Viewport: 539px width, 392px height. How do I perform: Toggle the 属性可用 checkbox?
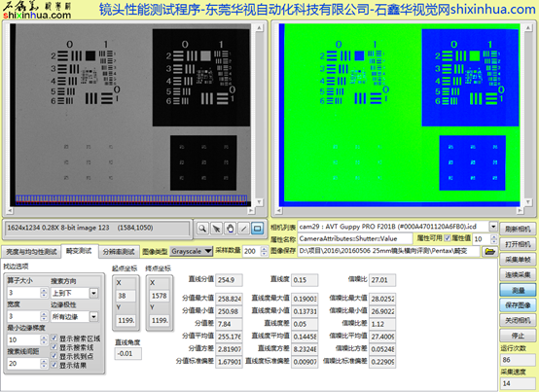point(448,238)
